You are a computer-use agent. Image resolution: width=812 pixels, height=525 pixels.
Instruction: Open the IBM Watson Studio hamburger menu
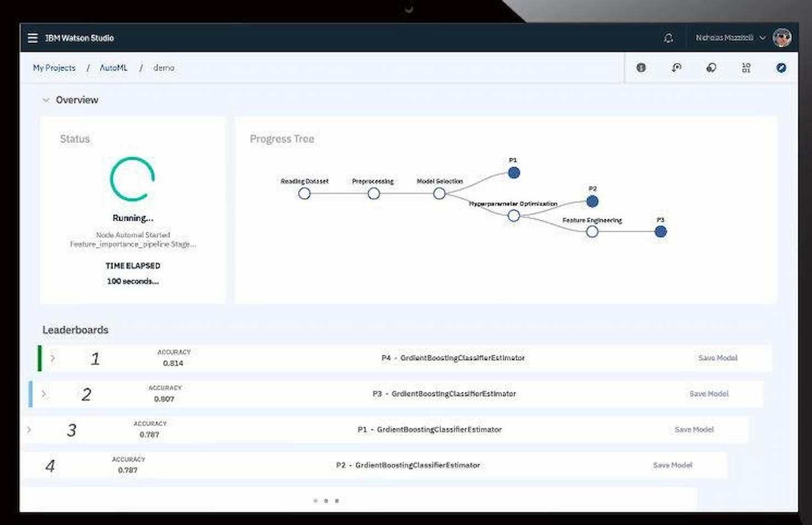pos(32,37)
